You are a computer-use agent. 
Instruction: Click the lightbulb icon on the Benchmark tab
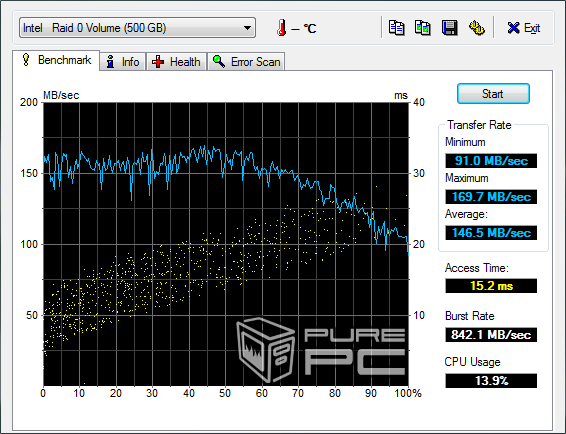pos(26,60)
